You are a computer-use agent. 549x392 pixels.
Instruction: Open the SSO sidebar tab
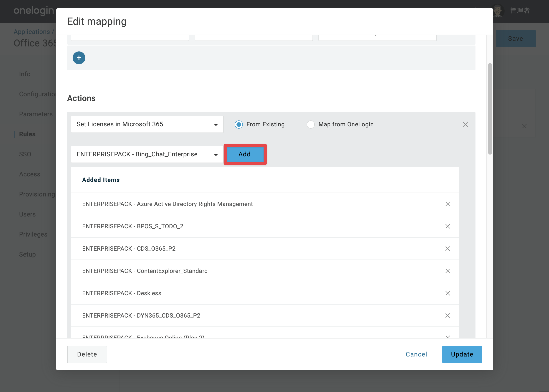(x=25, y=154)
